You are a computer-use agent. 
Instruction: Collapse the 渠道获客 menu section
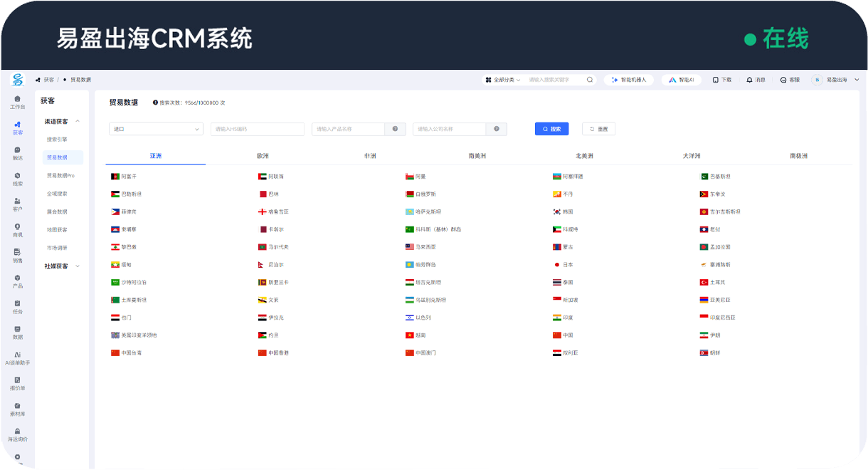coord(62,122)
